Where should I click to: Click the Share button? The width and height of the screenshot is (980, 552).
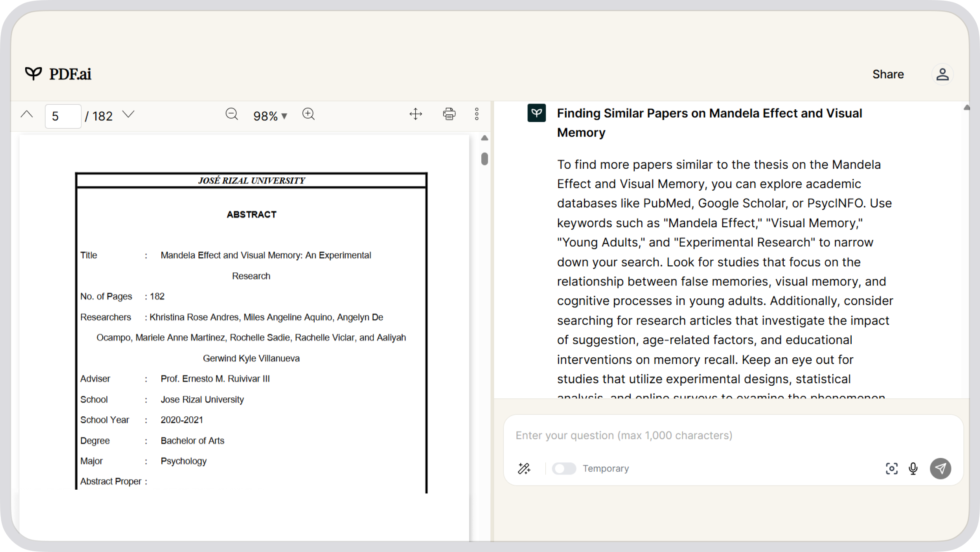point(888,74)
